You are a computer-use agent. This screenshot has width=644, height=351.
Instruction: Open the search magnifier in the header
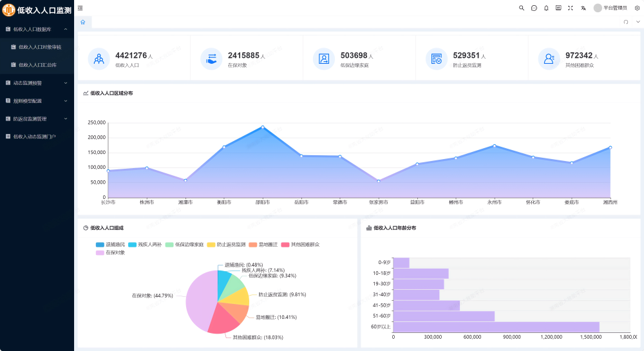coord(522,8)
